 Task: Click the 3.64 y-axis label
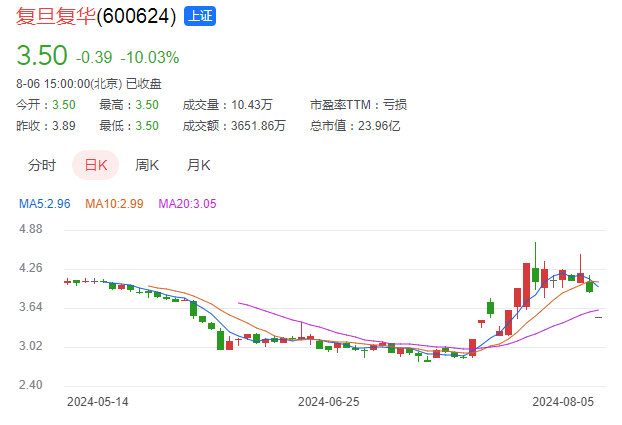pyautogui.click(x=31, y=307)
